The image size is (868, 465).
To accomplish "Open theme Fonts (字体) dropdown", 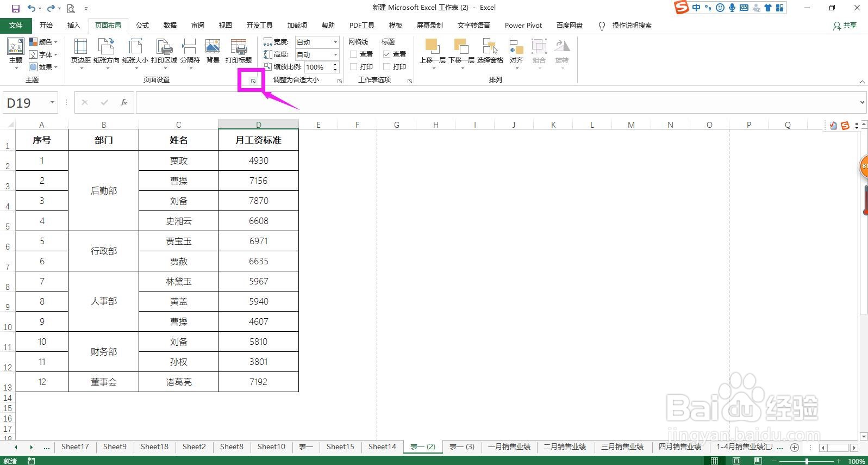I will pos(43,54).
